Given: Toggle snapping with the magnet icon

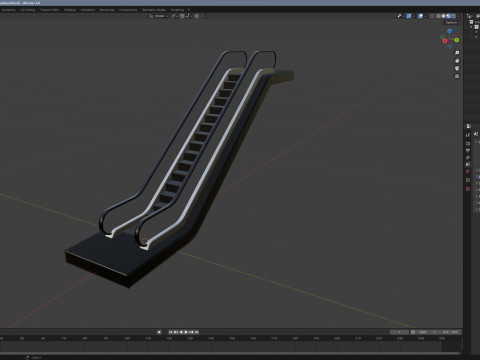Looking at the screenshot, I should (182, 16).
